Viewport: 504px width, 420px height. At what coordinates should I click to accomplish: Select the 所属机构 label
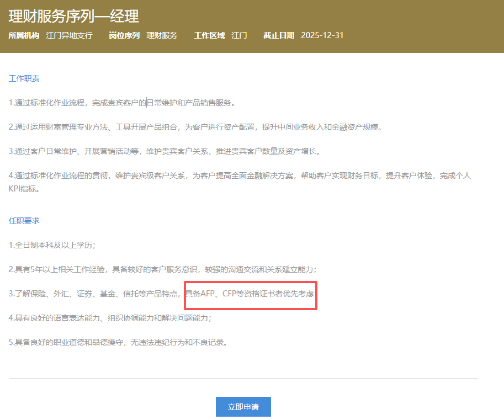pyautogui.click(x=24, y=35)
